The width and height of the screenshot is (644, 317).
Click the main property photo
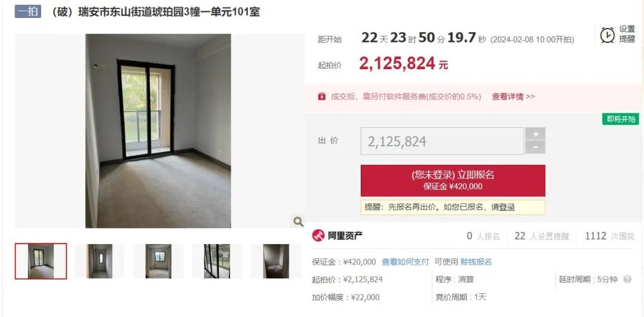click(x=158, y=131)
